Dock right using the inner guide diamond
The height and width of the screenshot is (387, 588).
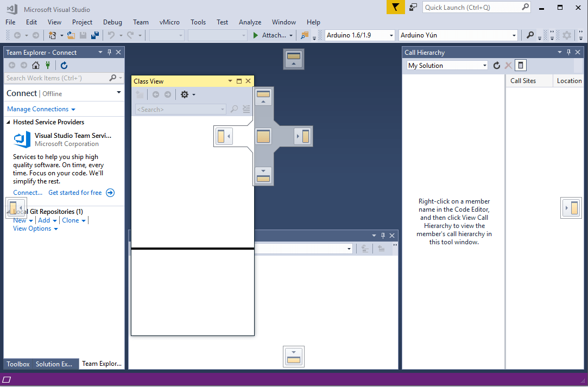[303, 136]
